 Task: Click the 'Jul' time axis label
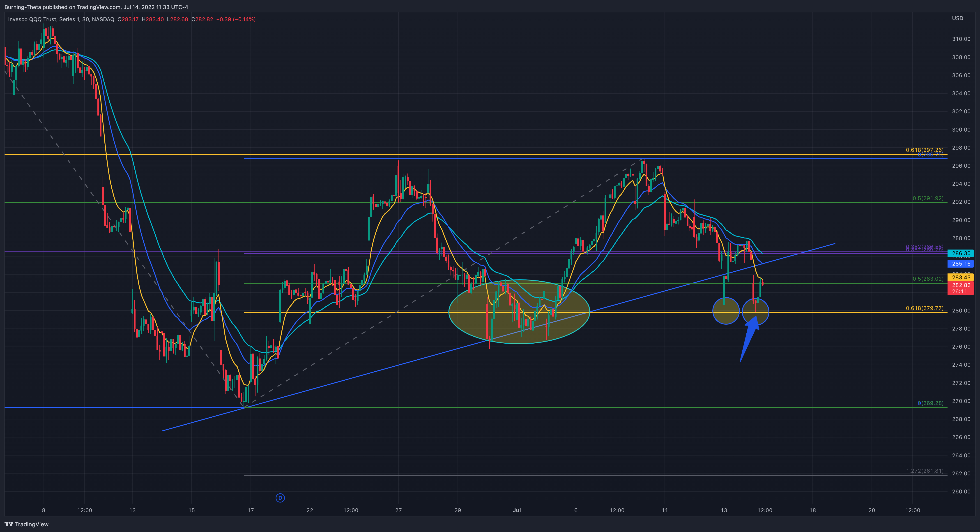point(517,510)
